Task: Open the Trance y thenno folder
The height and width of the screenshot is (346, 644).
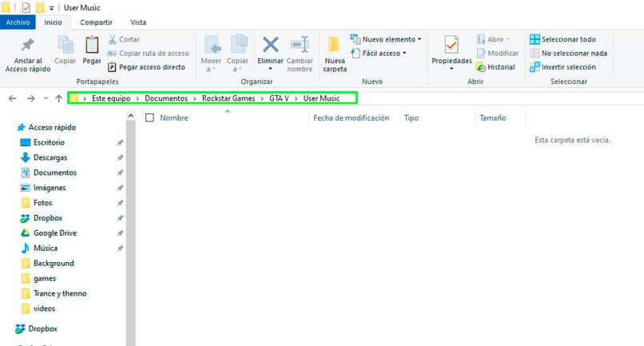Action: [60, 293]
